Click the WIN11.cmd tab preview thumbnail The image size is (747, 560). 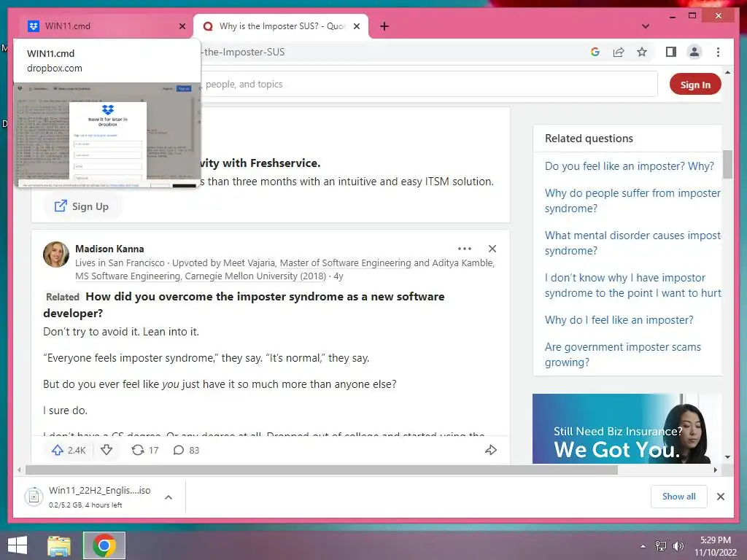[x=107, y=135]
